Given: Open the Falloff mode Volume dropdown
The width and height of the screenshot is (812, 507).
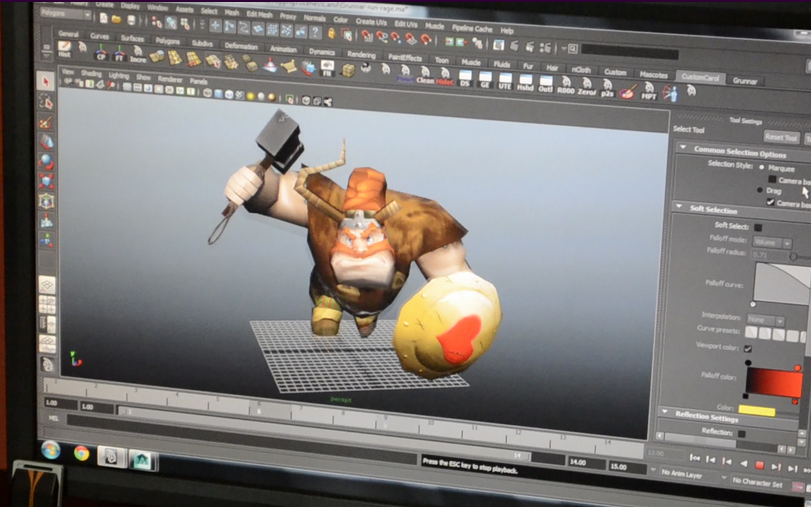Looking at the screenshot, I should click(772, 242).
